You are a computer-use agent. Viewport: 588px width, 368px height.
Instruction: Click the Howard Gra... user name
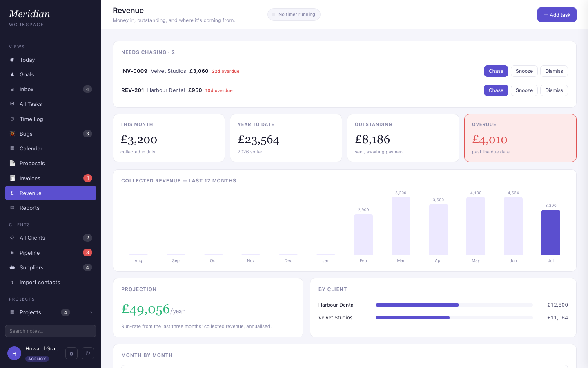tap(42, 349)
